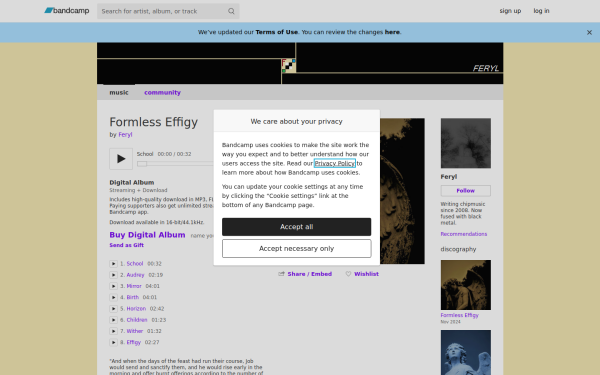This screenshot has height=375, width=600.
Task: Click the share arrow icon
Action: [x=281, y=274]
